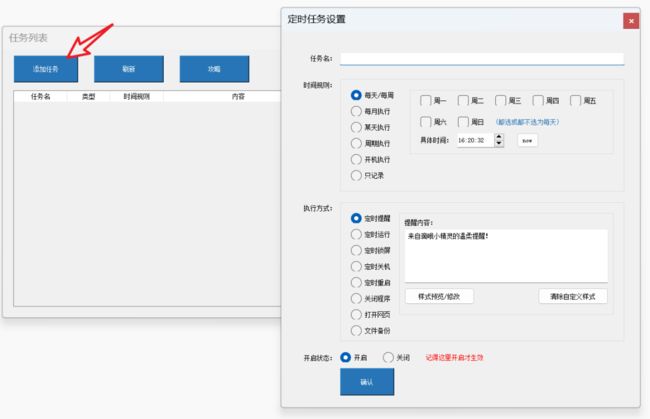Focus the 任务名 input field
The width and height of the screenshot is (650, 419).
(482, 58)
